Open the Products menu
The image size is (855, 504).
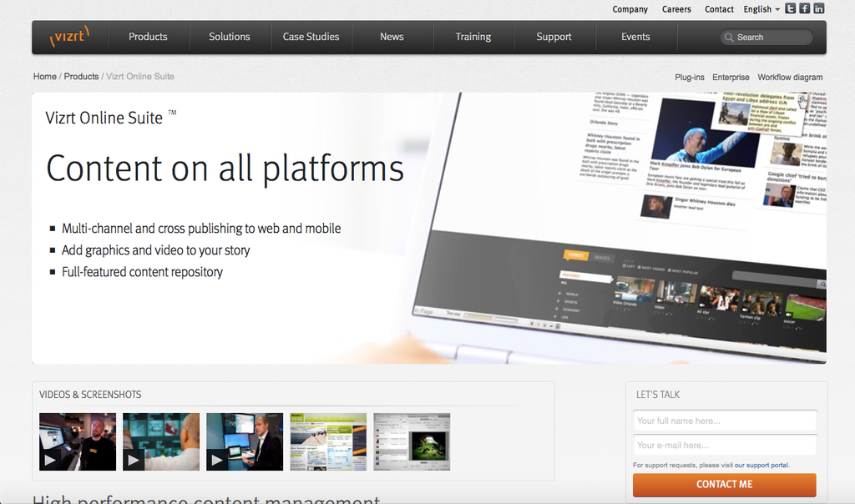click(x=148, y=37)
